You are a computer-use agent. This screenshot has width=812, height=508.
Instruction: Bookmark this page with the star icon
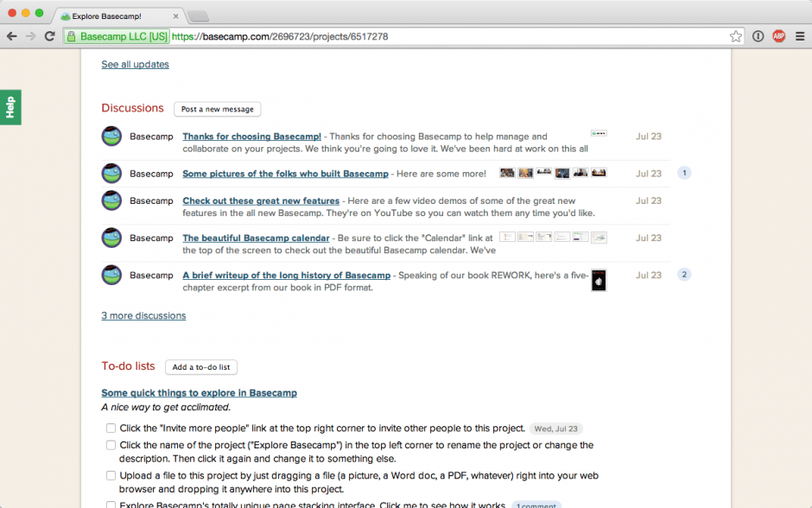736,36
